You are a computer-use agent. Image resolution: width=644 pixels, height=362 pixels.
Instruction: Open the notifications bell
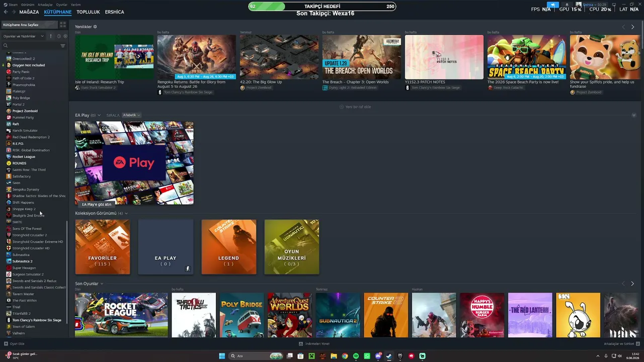[x=567, y=5]
